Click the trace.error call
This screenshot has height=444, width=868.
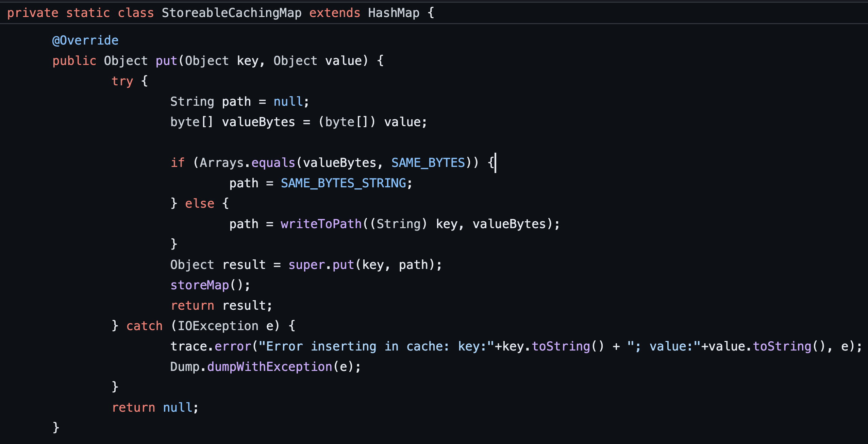(x=211, y=346)
